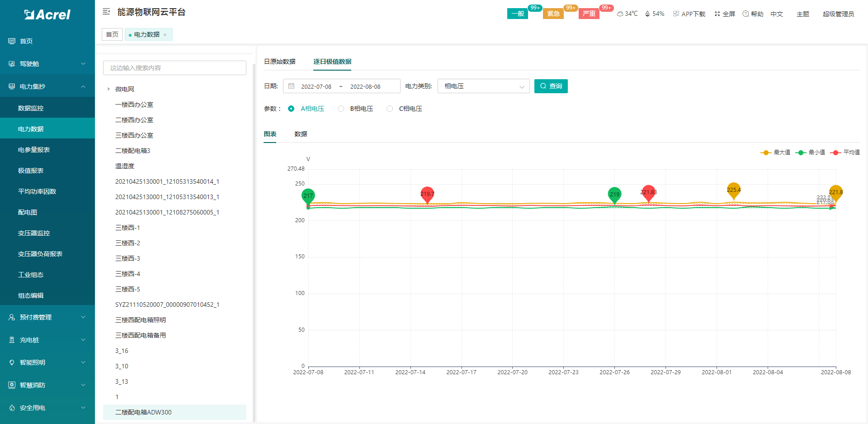Click the charging pile sidebar icon
This screenshot has height=424, width=868.
coord(12,340)
